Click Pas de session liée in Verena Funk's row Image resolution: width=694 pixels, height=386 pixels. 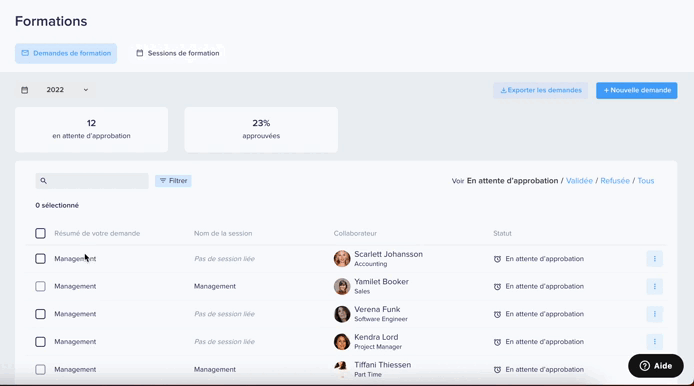pos(224,314)
